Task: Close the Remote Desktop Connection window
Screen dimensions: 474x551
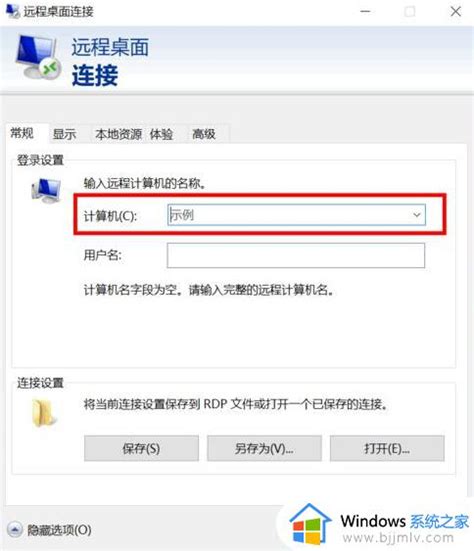Action: pos(456,12)
